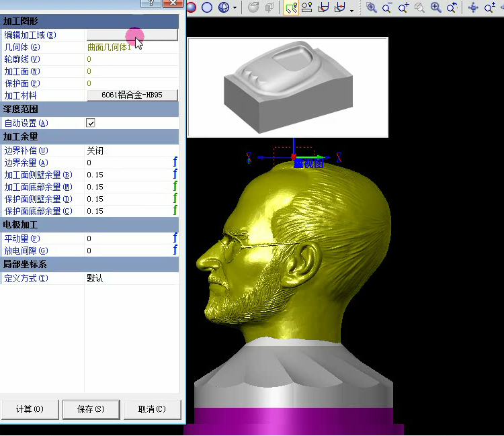
Task: Open the 定义方式 dropdown showing 默认
Action: pyautogui.click(x=132, y=278)
